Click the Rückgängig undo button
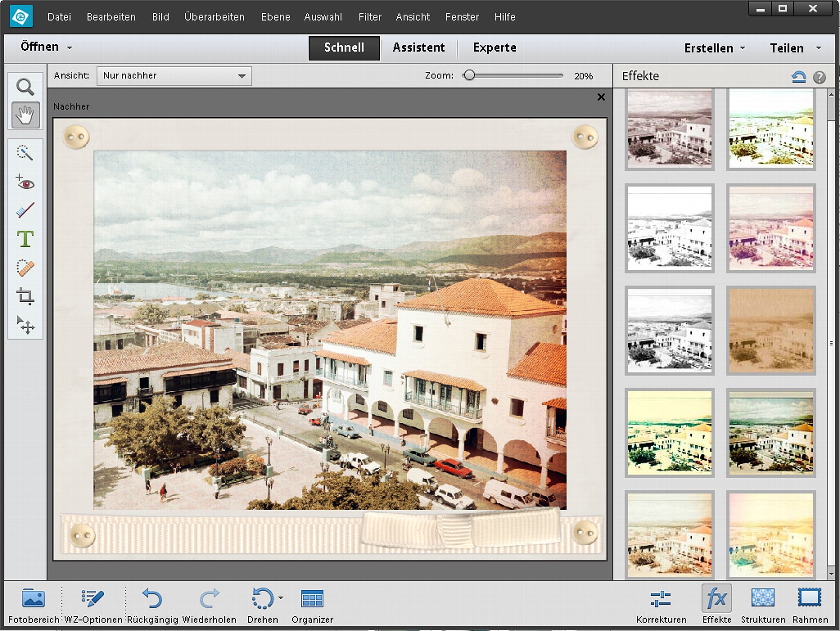This screenshot has height=631, width=840. tap(152, 605)
